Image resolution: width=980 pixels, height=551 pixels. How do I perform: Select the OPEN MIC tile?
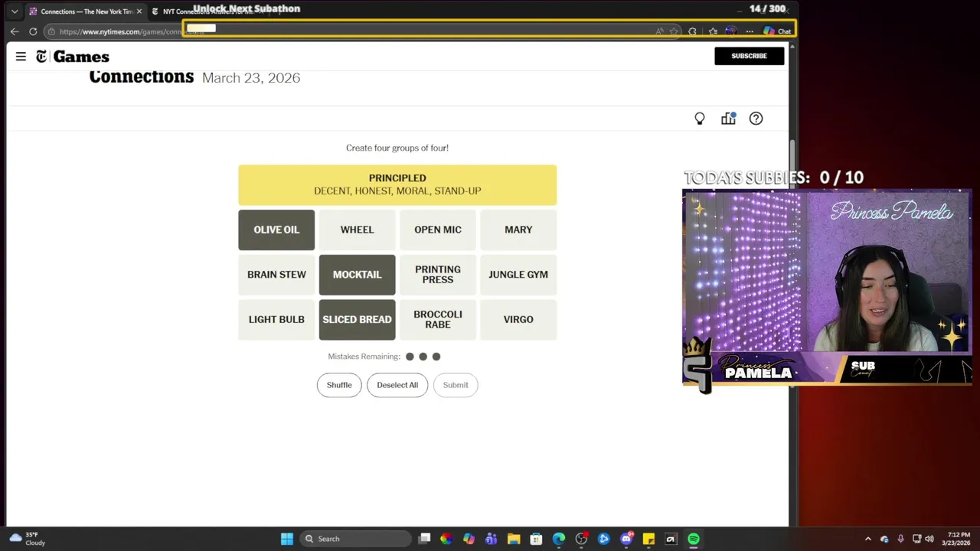coord(438,230)
